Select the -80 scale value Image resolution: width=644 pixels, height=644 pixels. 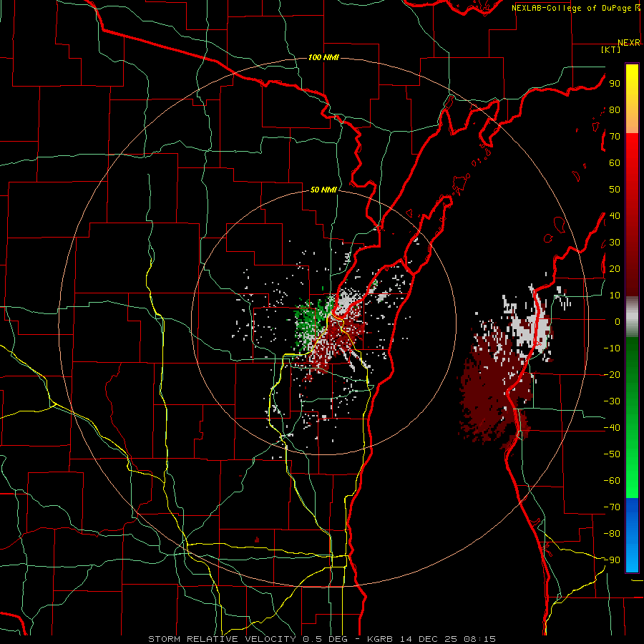point(612,534)
